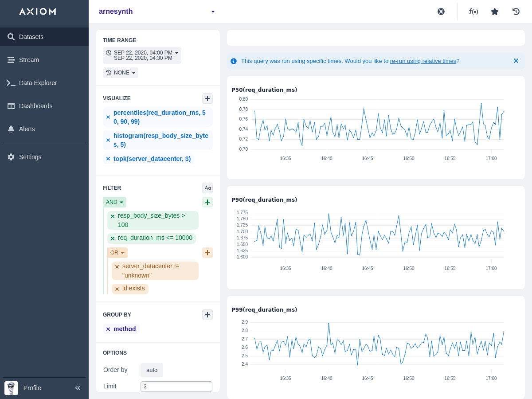Viewport: 532px width, 399px height.
Task: Open the OR filter operator dropdown
Action: [x=117, y=253]
